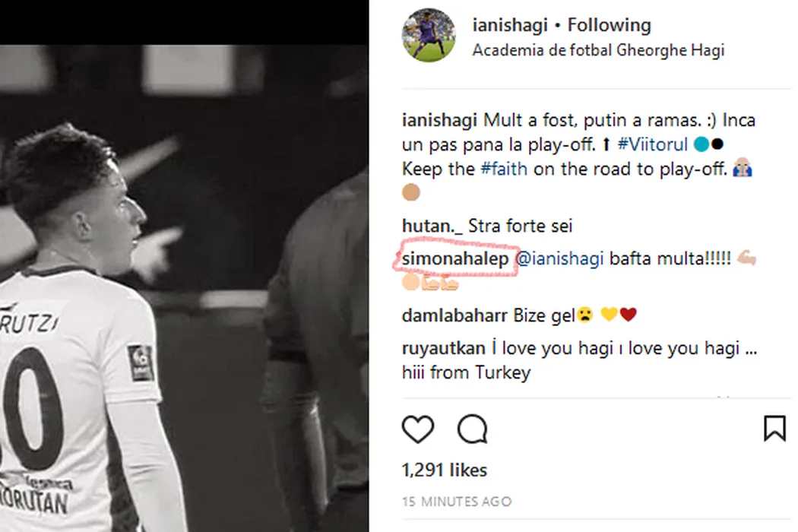Screen dimensions: 798x532
Task: Open the ianishagi profile picture avatar
Action: [429, 36]
